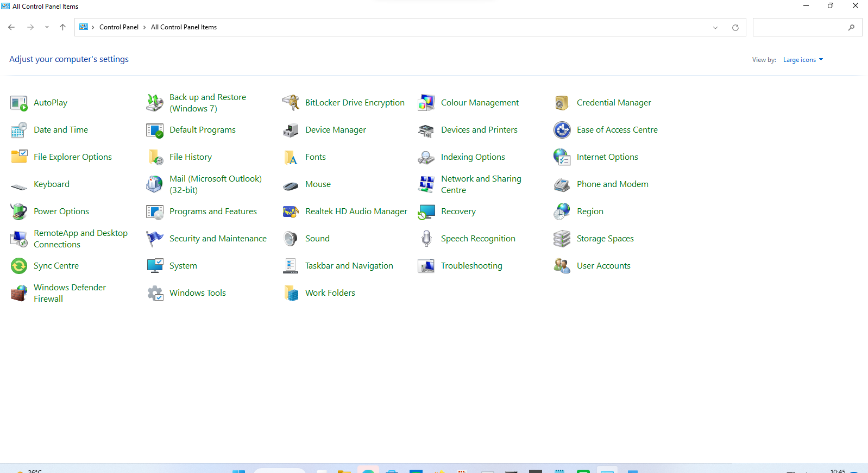
Task: Open RemoteApp and Desktop Connections link
Action: pyautogui.click(x=80, y=239)
